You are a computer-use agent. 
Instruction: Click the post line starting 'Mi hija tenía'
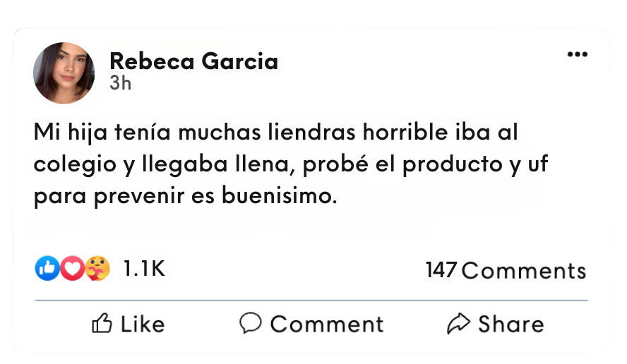(x=281, y=132)
